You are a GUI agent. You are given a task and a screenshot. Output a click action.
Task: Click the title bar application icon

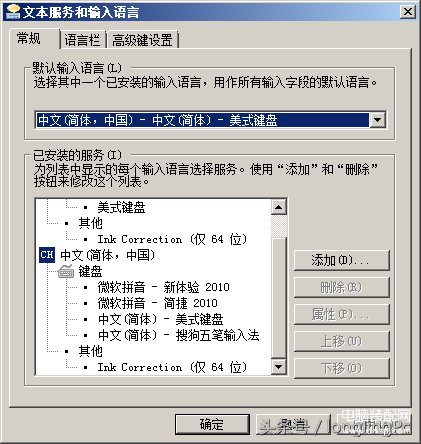14,11
